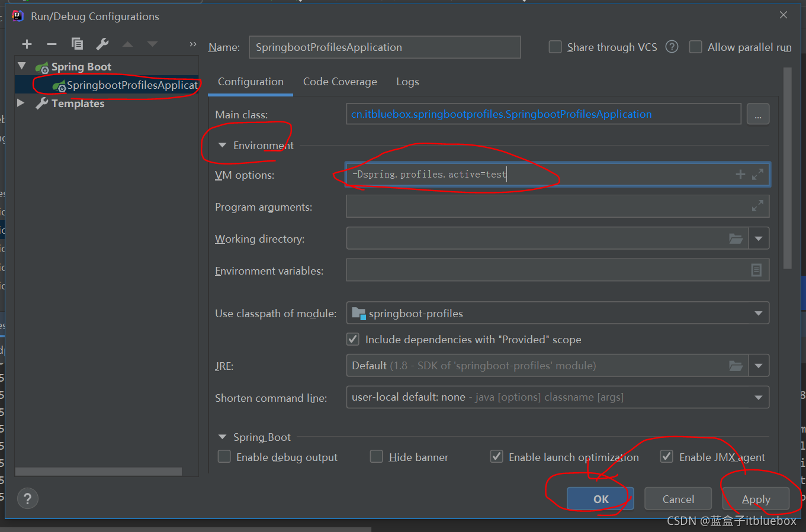Open Shorten command line dropdown
Screen dimensions: 806x532
(x=759, y=397)
